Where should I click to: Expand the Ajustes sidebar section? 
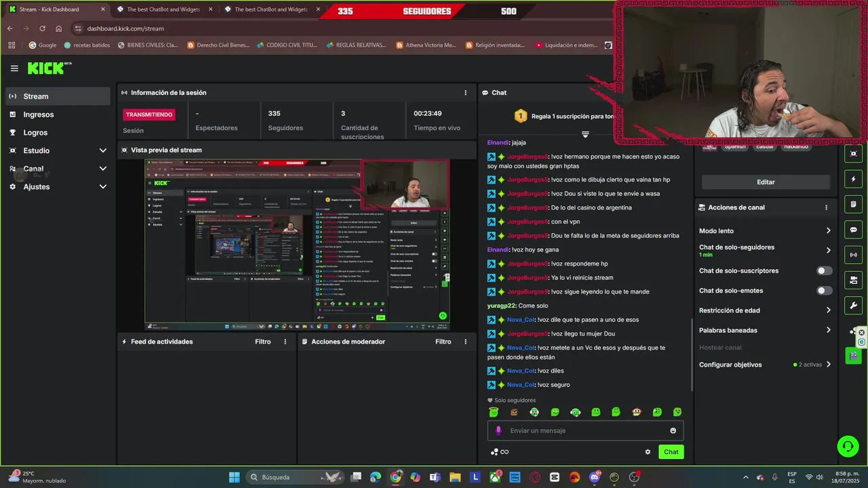click(x=103, y=186)
